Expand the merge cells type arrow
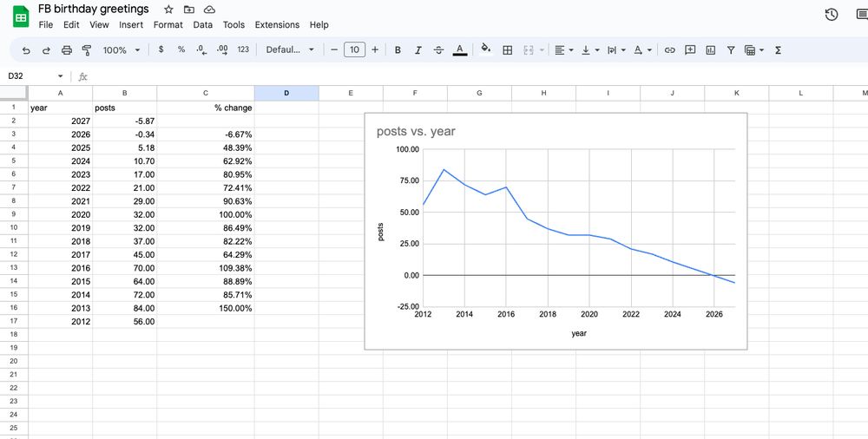Image resolution: width=868 pixels, height=439 pixels. [542, 49]
